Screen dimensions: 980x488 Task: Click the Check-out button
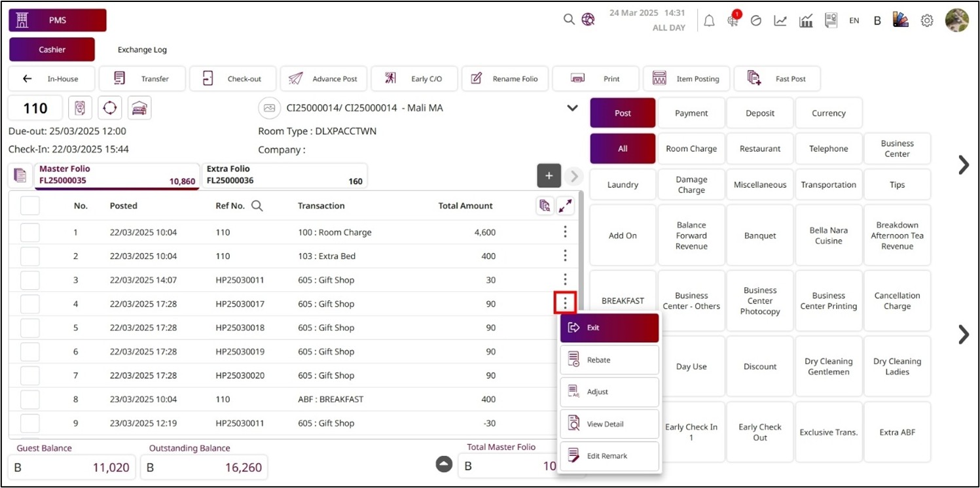pos(234,79)
